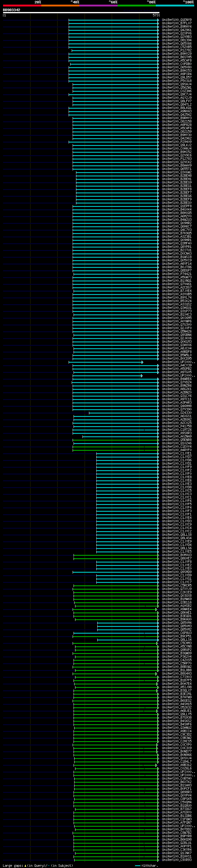The image size is (197, 868).
Task: Select hit UniRef100_Q42542
Action: tap(177, 115)
